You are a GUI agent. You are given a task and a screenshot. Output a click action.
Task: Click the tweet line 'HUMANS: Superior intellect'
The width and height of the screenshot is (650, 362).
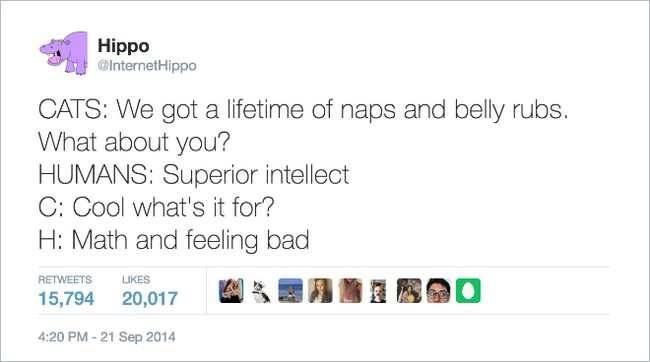pos(194,175)
